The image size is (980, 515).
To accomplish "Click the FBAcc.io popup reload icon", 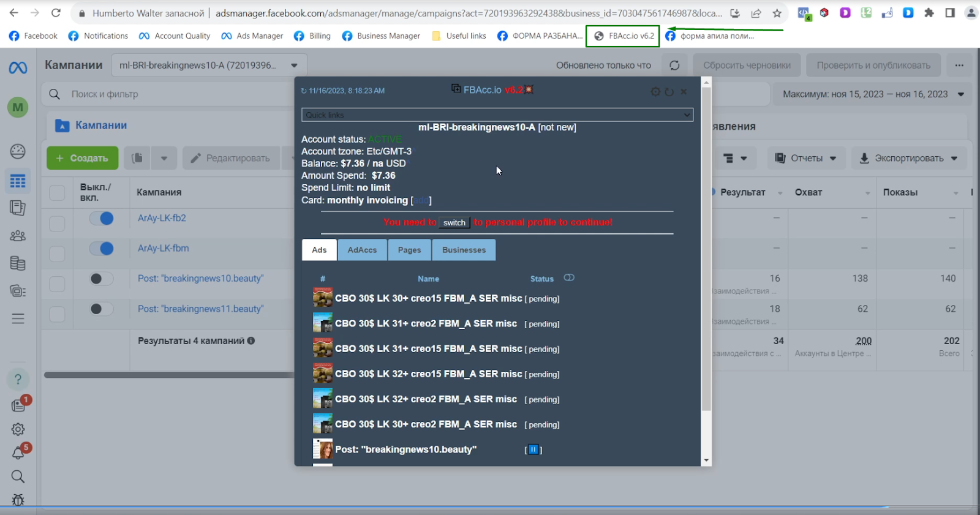I will 669,92.
